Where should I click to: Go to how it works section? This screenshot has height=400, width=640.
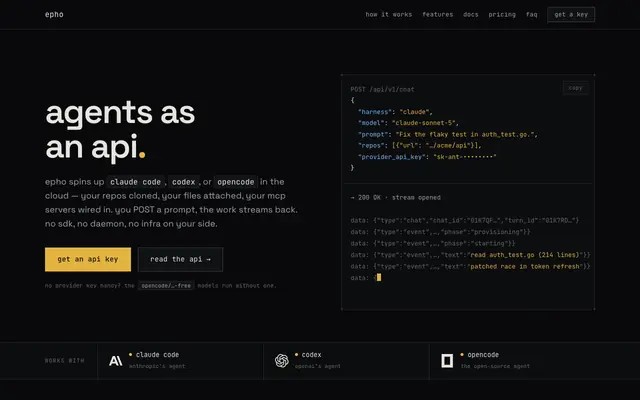(389, 15)
